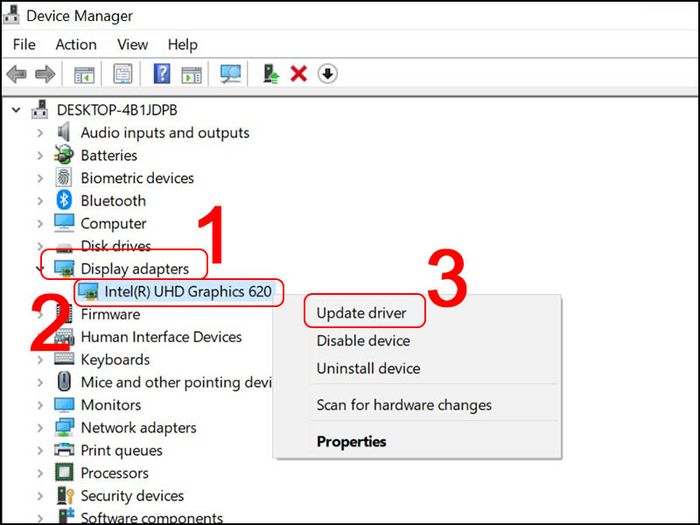Screen dimensions: 700x525
Task: Click the Back arrow in toolbar
Action: click(17, 74)
